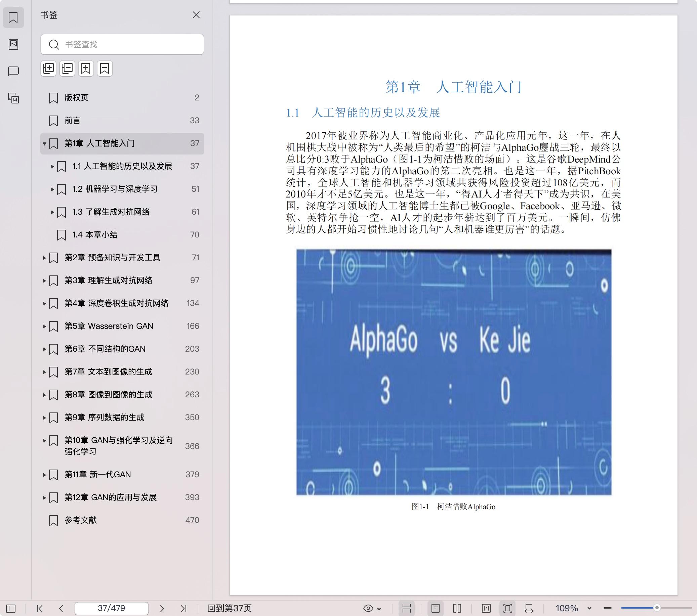697x616 pixels.
Task: Go to the previous page
Action: (61, 608)
